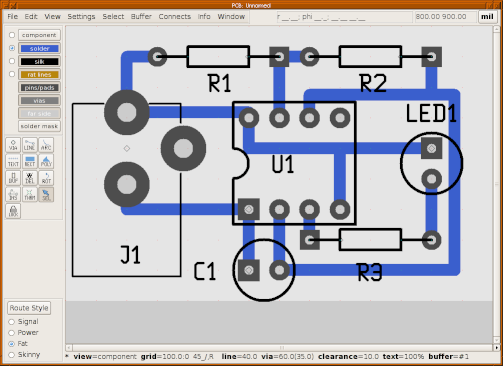Toggle the component layer visibility button
This screenshot has height=366, width=503.
pyautogui.click(x=39, y=35)
